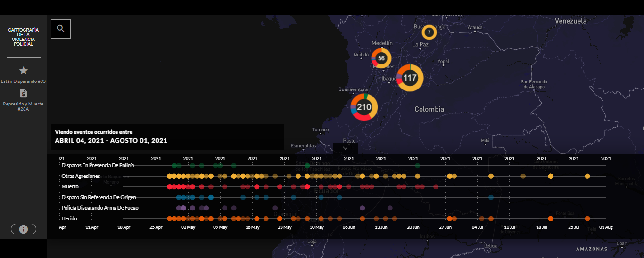The image size is (644, 258).
Task: Select the map cluster marked 7
Action: pos(429,32)
